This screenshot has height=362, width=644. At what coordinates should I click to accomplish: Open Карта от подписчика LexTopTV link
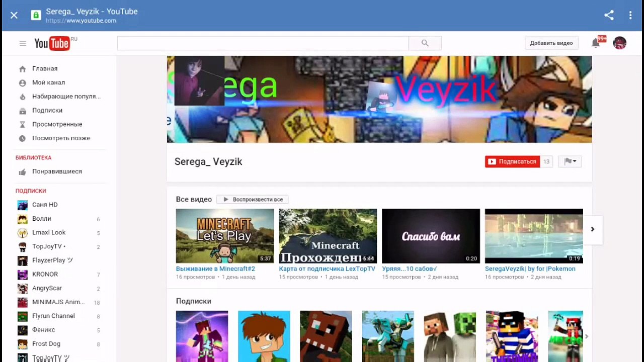327,269
